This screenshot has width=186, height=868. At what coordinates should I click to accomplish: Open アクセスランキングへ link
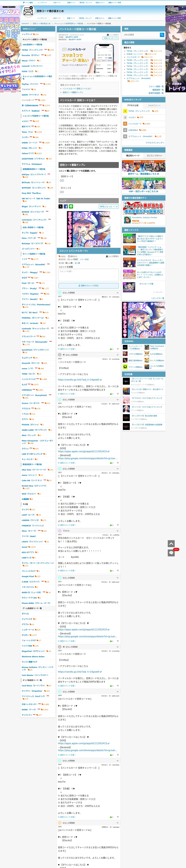155,143
